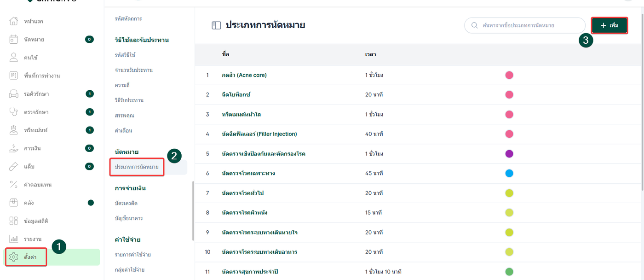Viewport: 644px width, 280px height.
Task: Open the box icon for คลัง
Action: coord(14,203)
